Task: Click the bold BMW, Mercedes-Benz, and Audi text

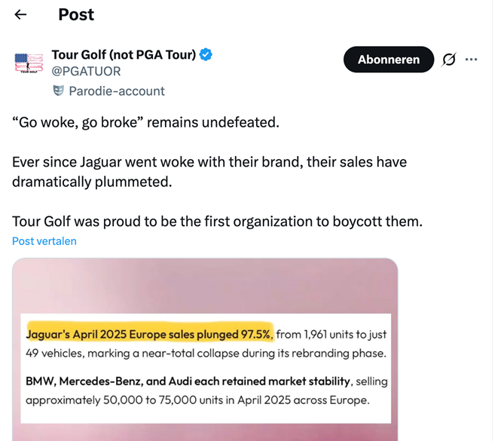Action: [188, 380]
